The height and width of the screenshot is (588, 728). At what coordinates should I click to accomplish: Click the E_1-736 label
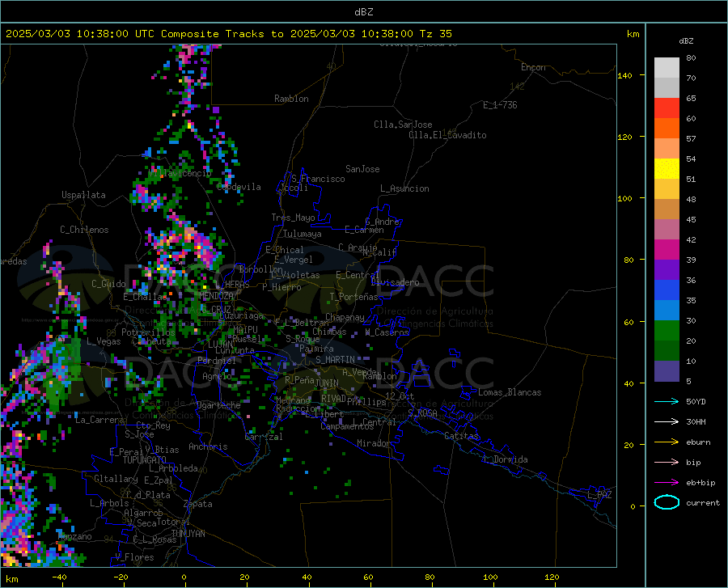tap(500, 105)
